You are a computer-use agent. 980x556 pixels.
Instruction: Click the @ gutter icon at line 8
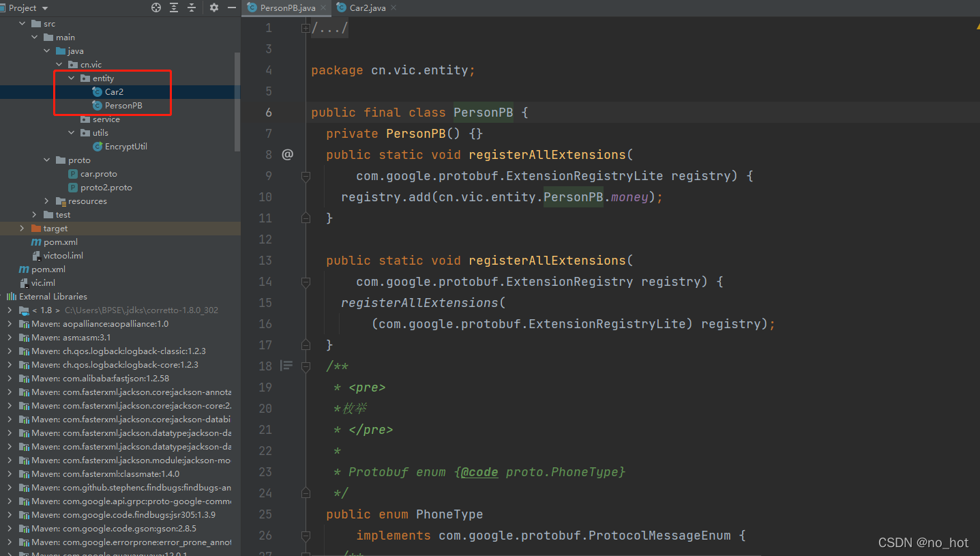pyautogui.click(x=287, y=155)
